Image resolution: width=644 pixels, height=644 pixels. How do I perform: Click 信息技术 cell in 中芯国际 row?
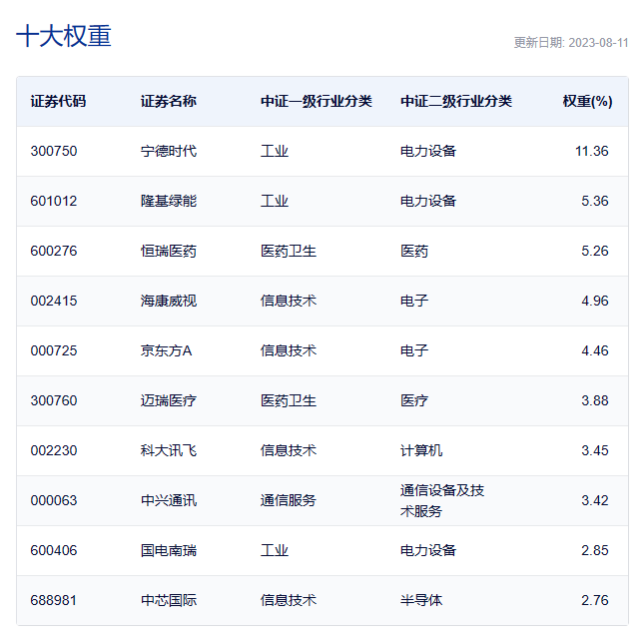click(x=289, y=600)
